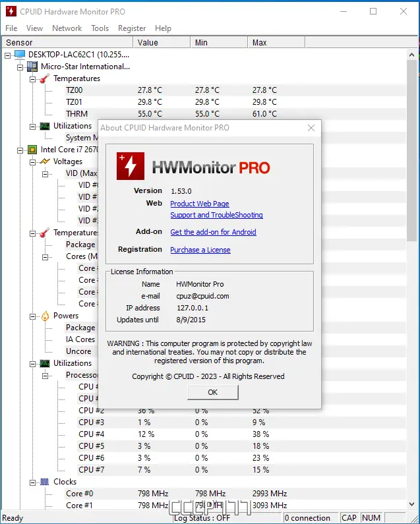
Task: Click the thermometer icon beside the CPU Temperatures
Action: point(44,233)
